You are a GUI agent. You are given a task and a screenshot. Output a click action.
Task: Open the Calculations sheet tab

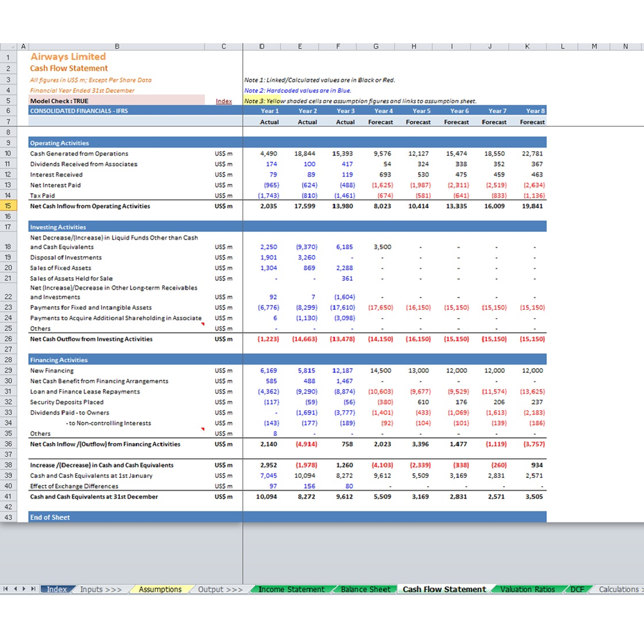click(x=618, y=589)
